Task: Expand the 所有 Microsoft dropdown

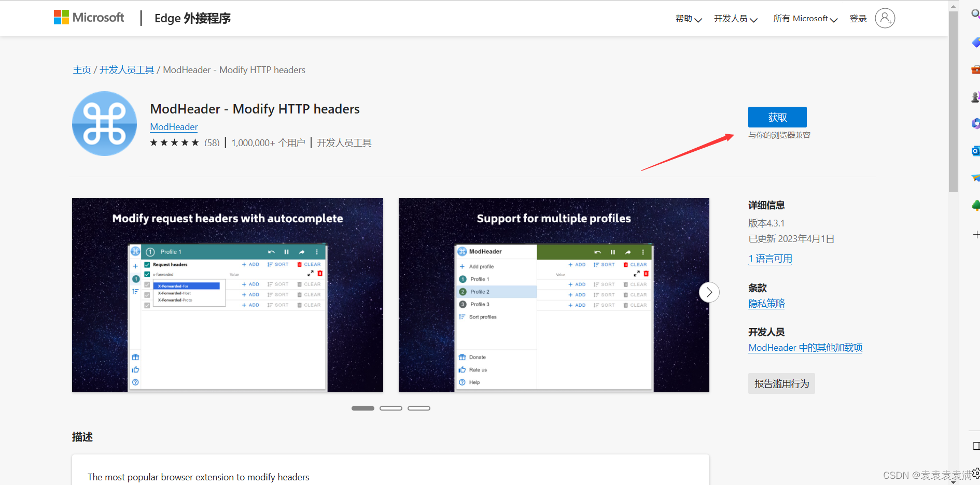Action: (x=805, y=19)
